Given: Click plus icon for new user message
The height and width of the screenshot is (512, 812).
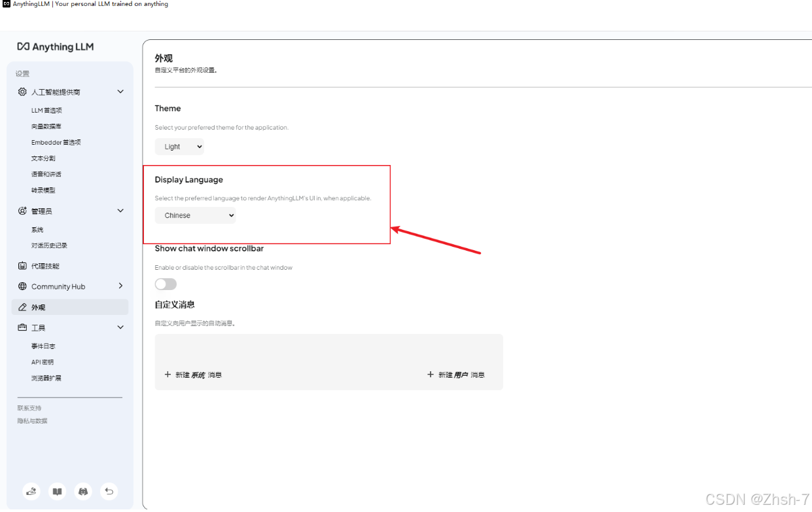Looking at the screenshot, I should coord(431,375).
